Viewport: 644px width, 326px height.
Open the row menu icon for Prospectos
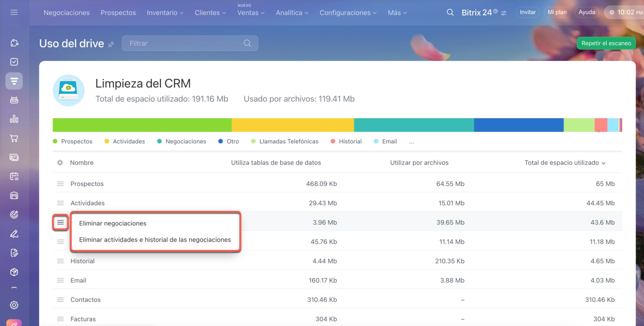point(60,184)
